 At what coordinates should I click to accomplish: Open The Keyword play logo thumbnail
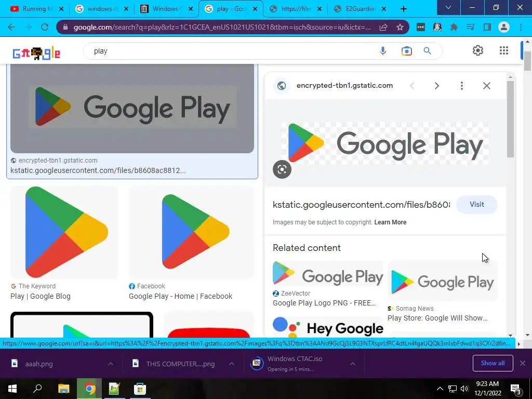point(64,232)
